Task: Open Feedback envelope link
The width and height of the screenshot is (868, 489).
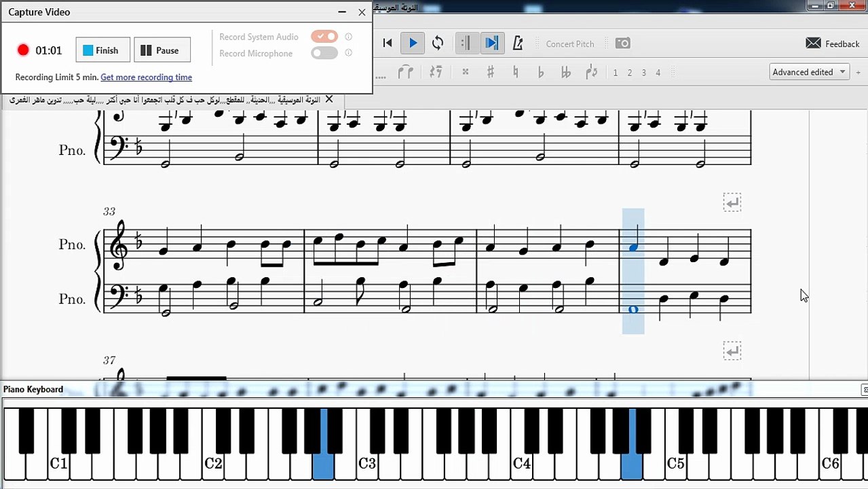Action: (832, 43)
